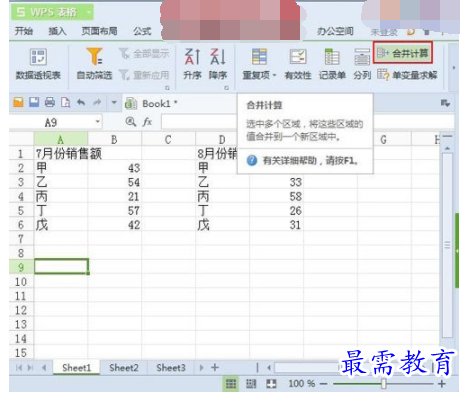Add a new sheet with the plus icon
Screen dimensions: 463x394
[215, 368]
